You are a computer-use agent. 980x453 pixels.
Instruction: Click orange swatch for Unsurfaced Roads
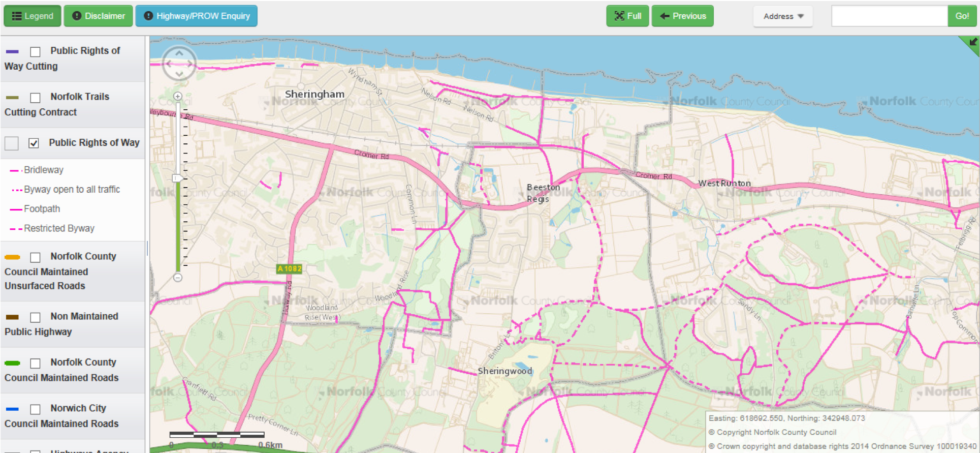click(12, 257)
